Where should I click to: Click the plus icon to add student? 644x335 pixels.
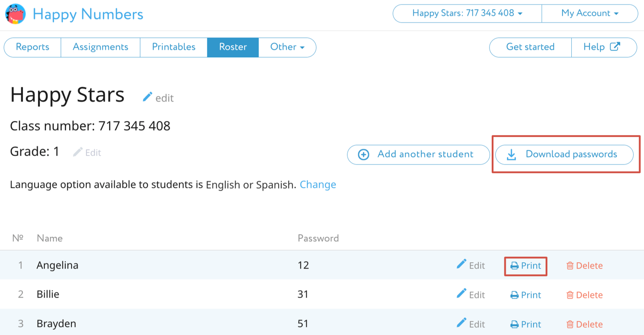tap(364, 155)
